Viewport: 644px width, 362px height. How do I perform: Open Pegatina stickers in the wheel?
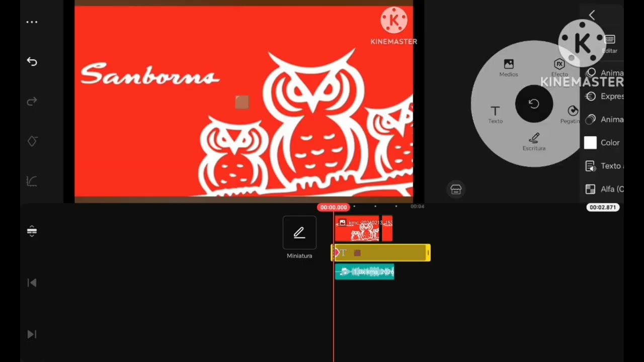[x=572, y=115]
